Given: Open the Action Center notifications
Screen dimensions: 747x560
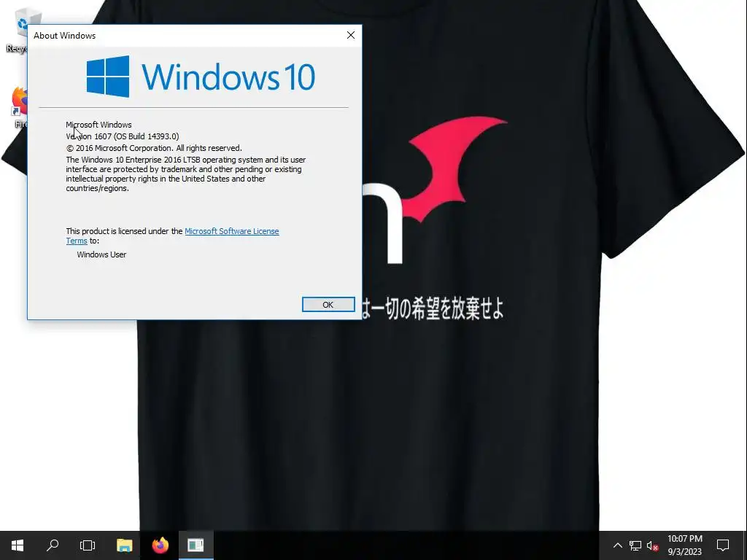Looking at the screenshot, I should click(x=723, y=545).
